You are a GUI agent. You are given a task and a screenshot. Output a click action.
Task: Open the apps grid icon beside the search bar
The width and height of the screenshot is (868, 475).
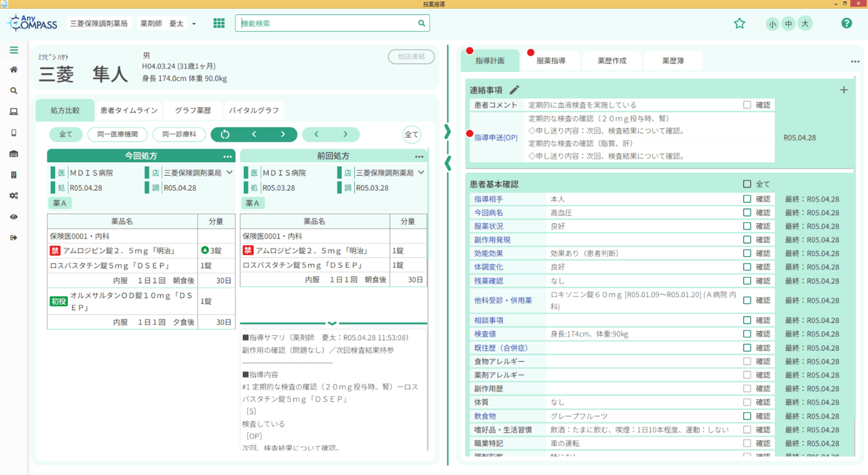[x=219, y=23]
